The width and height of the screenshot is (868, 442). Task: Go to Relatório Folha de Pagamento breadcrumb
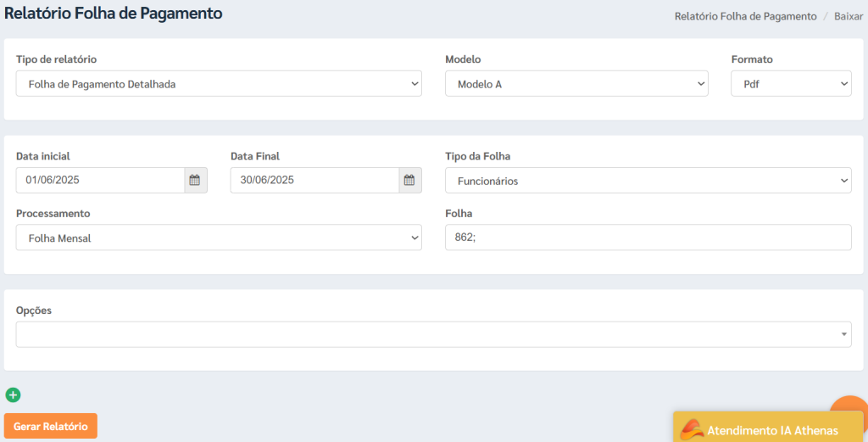[745, 16]
